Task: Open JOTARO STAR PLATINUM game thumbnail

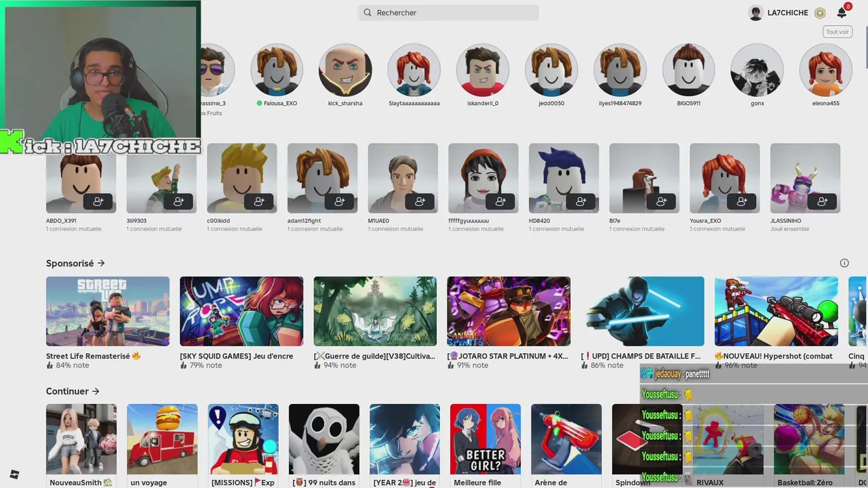Action: click(x=509, y=311)
